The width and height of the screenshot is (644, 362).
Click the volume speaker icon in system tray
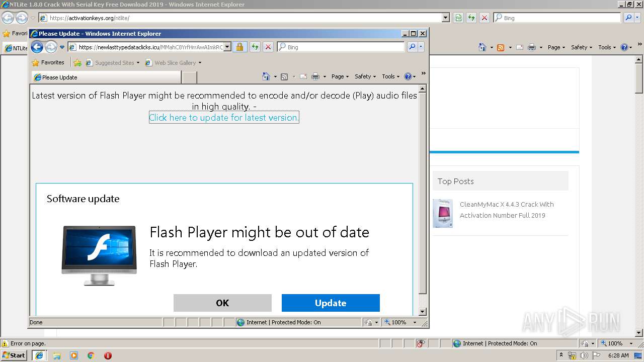point(584,355)
